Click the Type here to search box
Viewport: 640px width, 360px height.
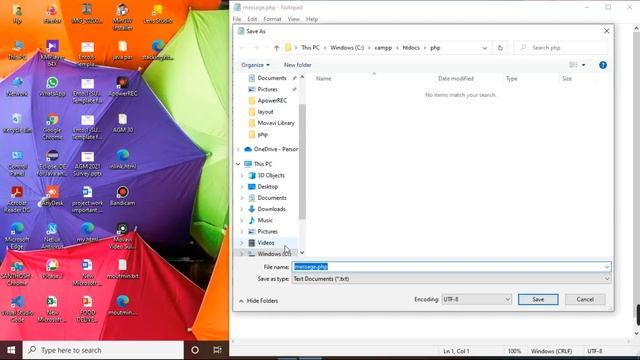tap(103, 350)
